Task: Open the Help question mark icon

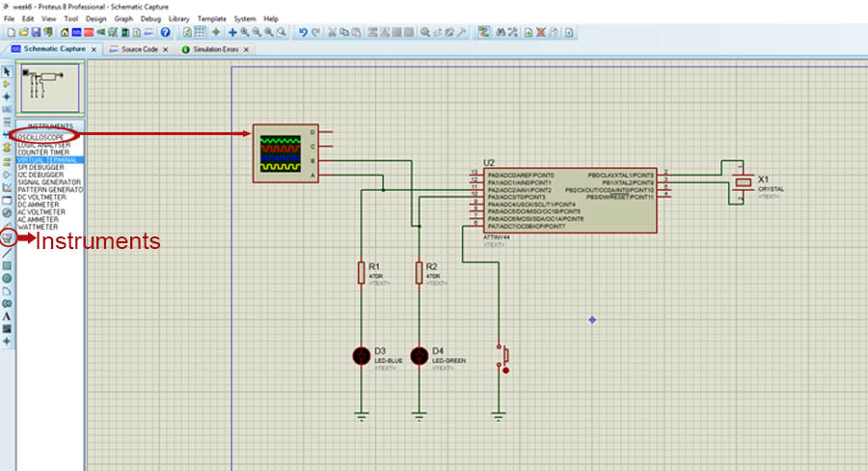Action: point(165,32)
